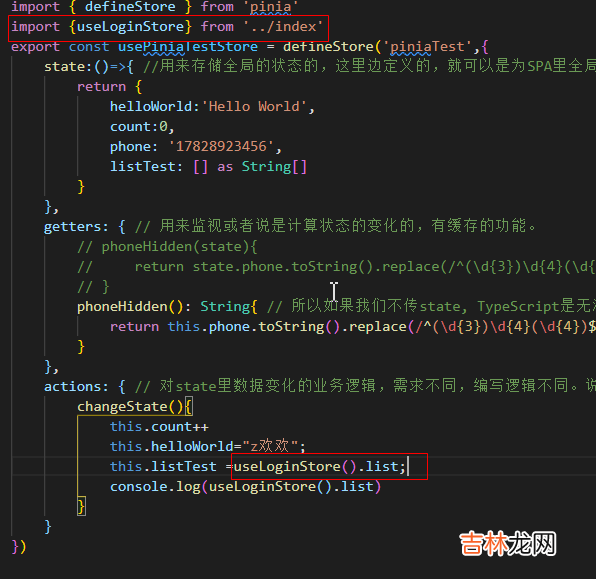The height and width of the screenshot is (579, 596).
Task: Click the listTest state property declaration
Action: point(208,167)
